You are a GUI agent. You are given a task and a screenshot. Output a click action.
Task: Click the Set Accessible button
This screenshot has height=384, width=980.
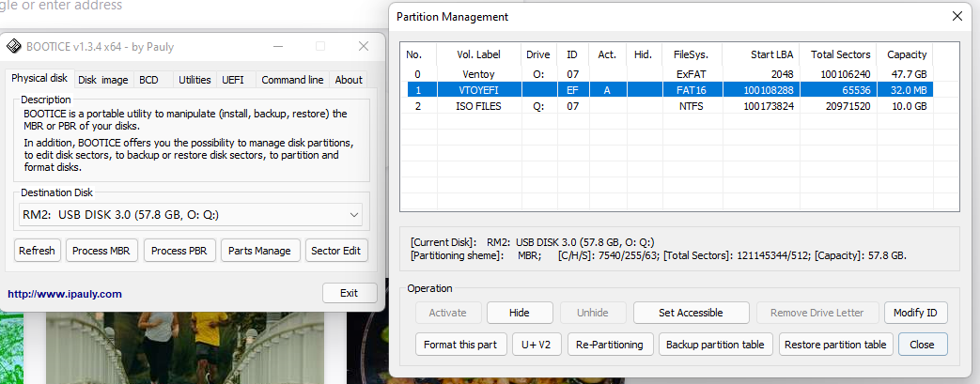(x=691, y=313)
